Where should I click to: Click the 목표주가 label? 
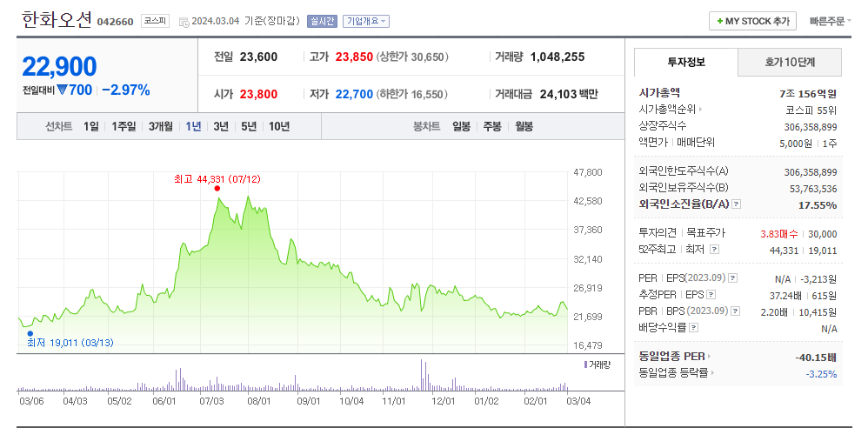(x=704, y=233)
